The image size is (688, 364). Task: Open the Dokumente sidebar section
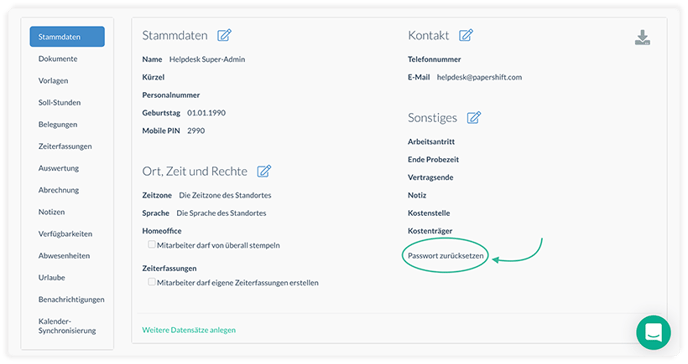(x=57, y=59)
